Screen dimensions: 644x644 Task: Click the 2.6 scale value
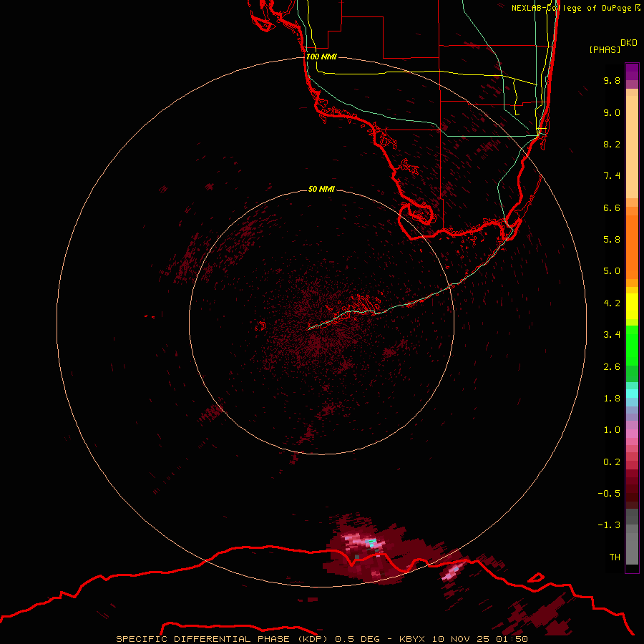(612, 367)
